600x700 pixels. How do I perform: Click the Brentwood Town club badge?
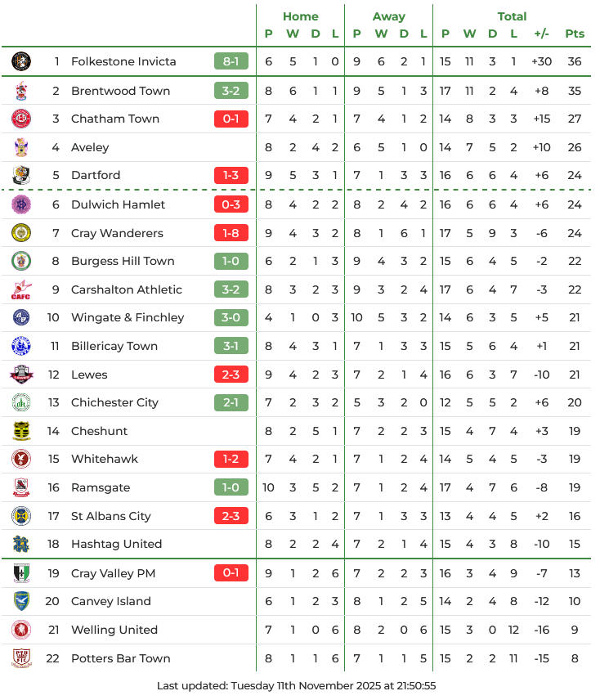tap(21, 91)
